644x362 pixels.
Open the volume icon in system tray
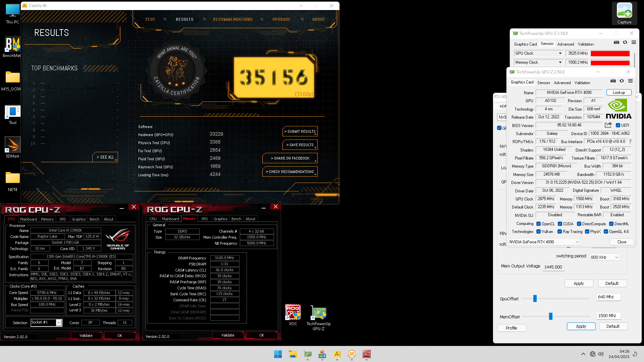[x=600, y=354]
